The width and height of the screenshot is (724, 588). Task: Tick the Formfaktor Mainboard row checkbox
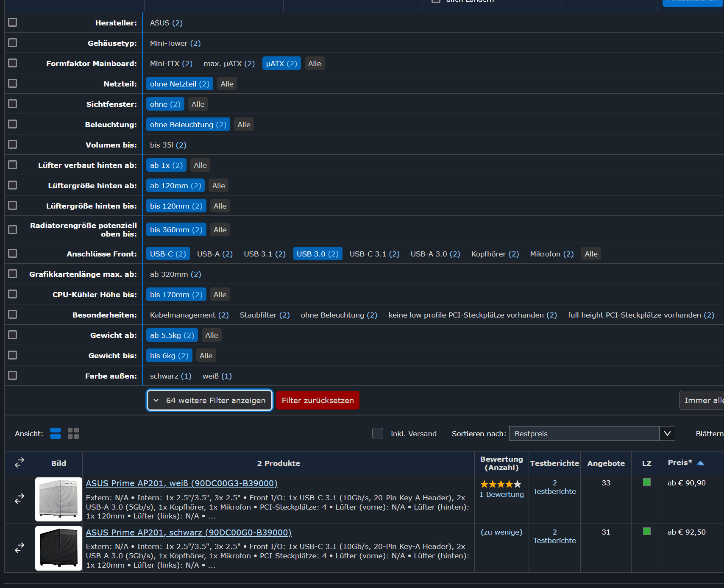[13, 63]
